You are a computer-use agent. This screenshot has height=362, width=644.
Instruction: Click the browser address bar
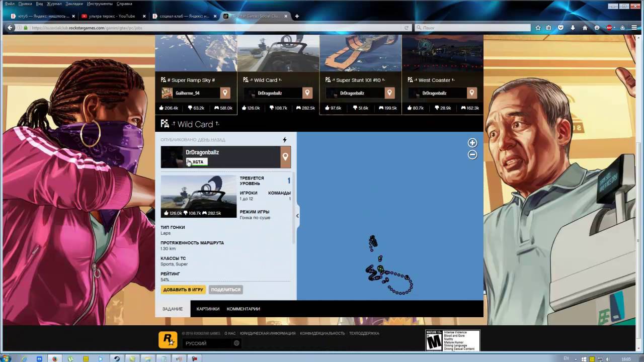click(214, 28)
